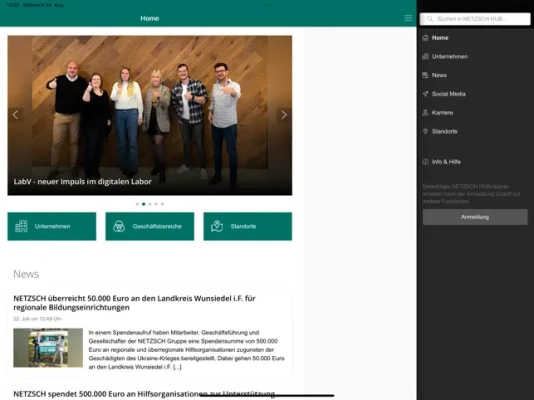The height and width of the screenshot is (400, 534).
Task: Click the Social Media paper-plane icon
Action: click(x=425, y=94)
